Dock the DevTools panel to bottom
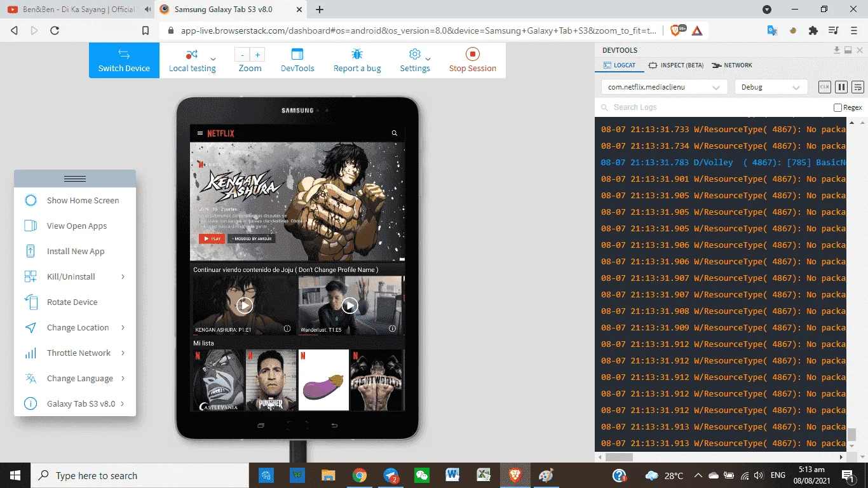Screen dimensions: 868x488 (x=848, y=50)
